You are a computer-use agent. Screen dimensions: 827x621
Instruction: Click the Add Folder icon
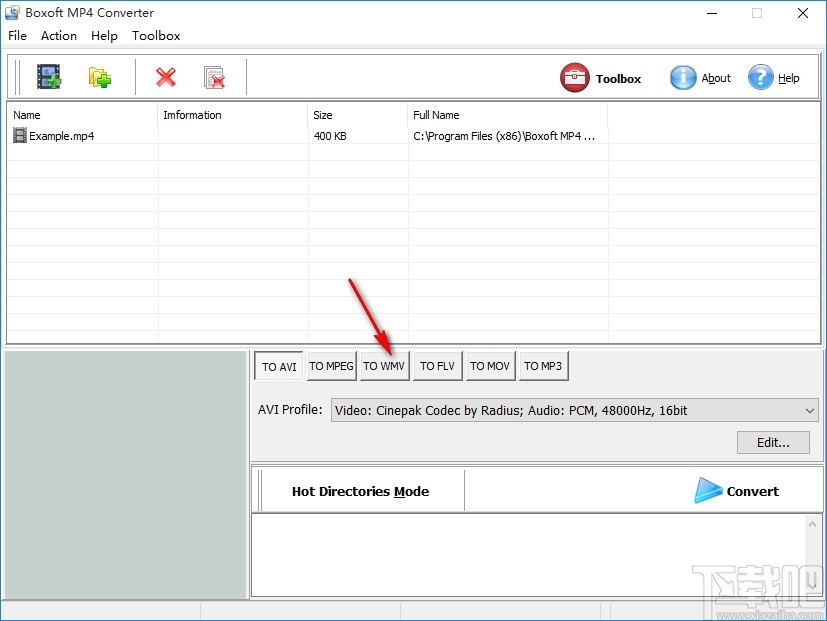[99, 76]
